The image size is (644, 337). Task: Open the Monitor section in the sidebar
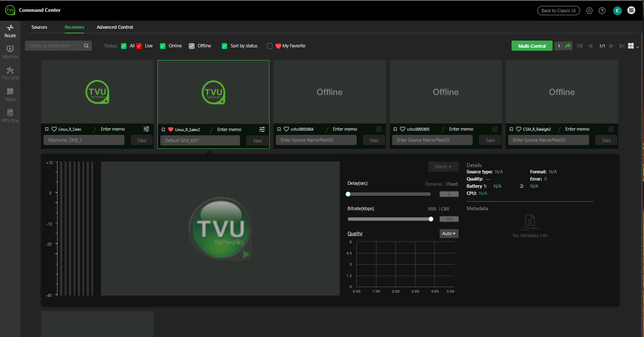click(x=10, y=52)
